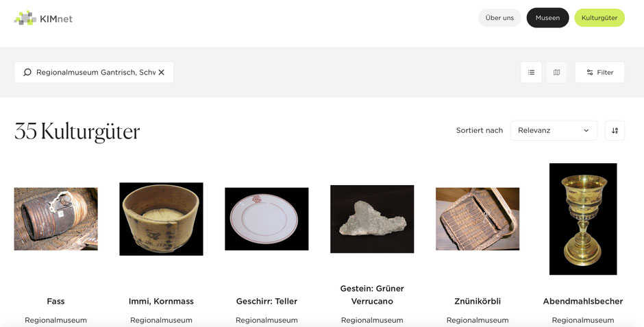Open the Znünikörbli basket image
Image resolution: width=644 pixels, height=327 pixels.
[x=478, y=219]
